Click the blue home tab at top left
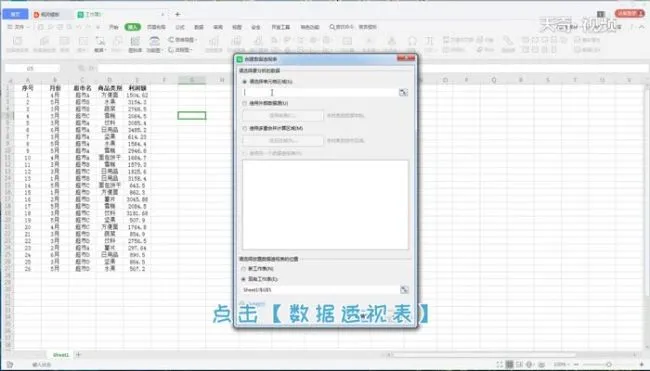 pos(15,14)
